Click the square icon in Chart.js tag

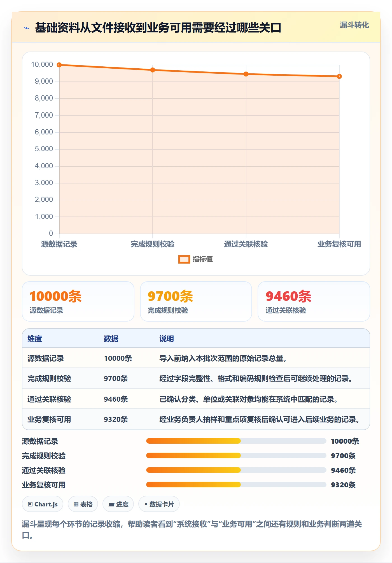tap(30, 504)
